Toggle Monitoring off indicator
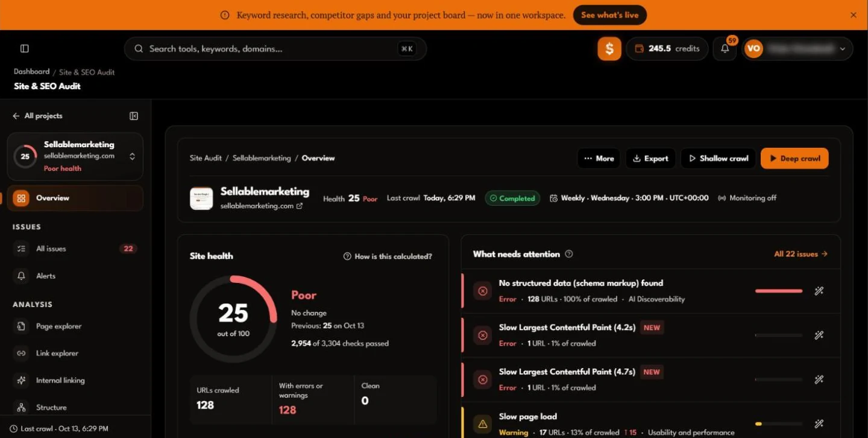Image resolution: width=868 pixels, height=438 pixels. click(x=747, y=198)
